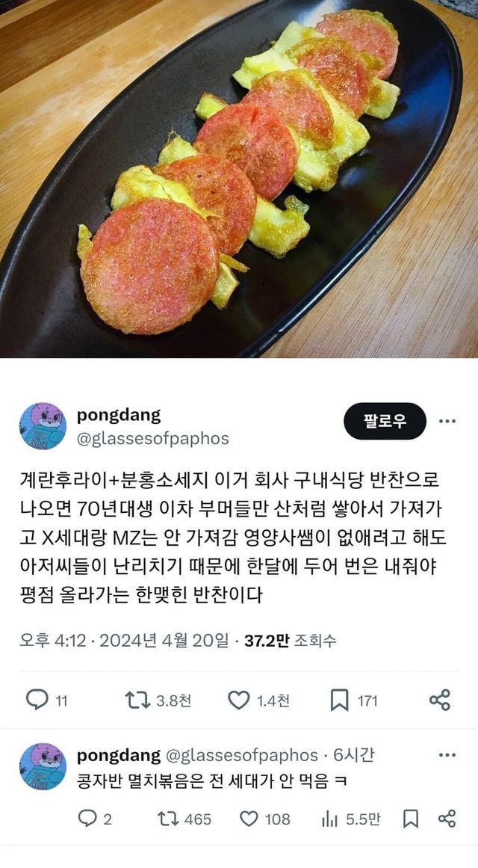Share the main tweet via share icon
478x868 pixels.
tap(440, 700)
